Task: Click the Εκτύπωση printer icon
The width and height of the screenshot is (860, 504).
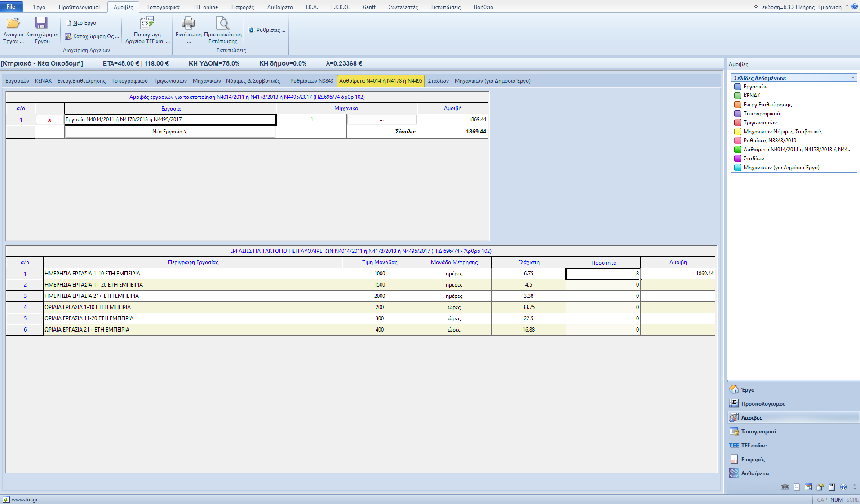Action: 188,23
